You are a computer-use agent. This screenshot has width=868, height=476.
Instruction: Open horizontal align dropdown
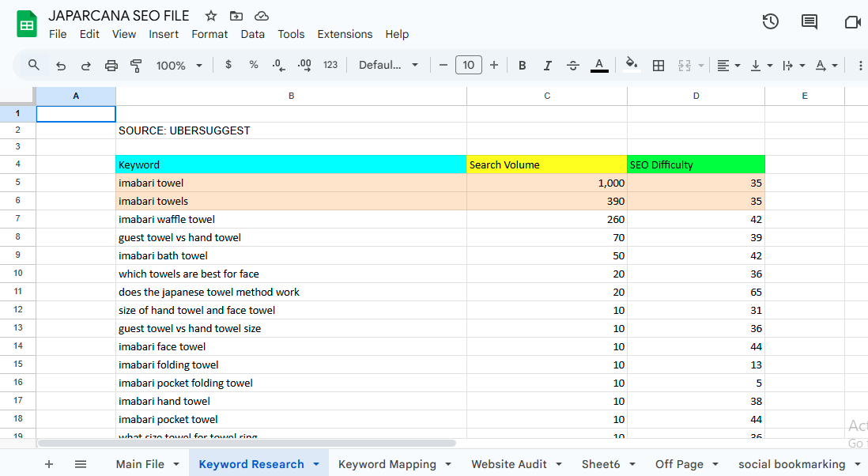[728, 66]
